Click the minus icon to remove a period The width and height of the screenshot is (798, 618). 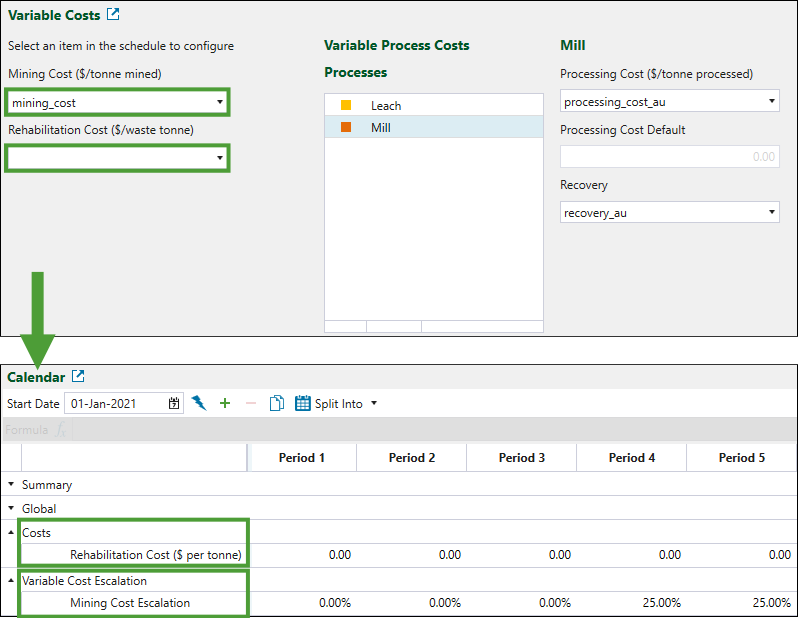251,404
